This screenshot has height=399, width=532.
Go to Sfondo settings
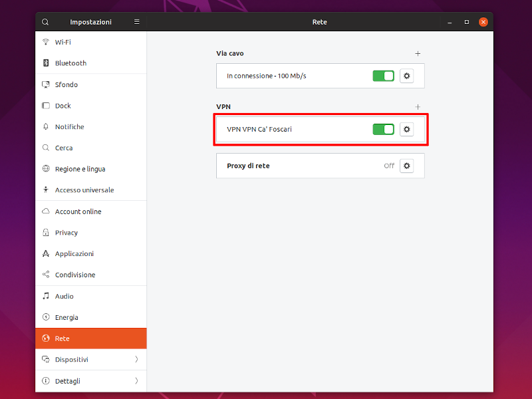coord(91,84)
